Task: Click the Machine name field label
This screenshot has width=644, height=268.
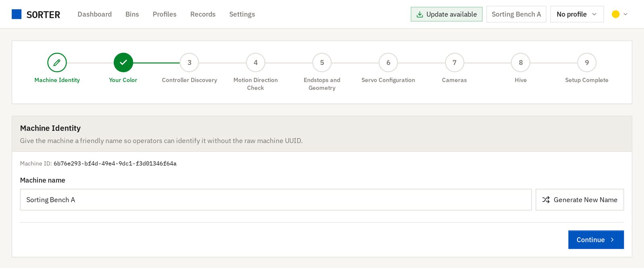Action: coord(43,180)
